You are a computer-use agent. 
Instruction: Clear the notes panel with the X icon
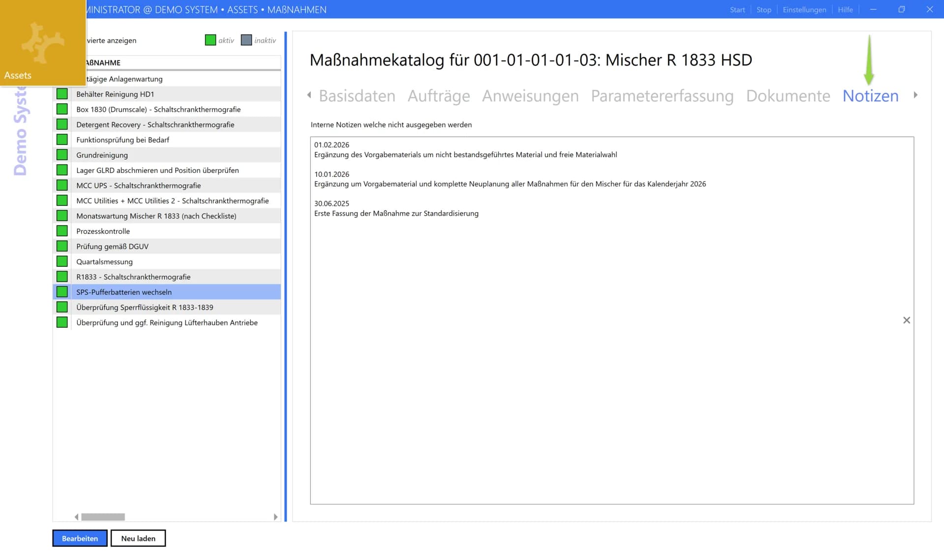tap(907, 320)
